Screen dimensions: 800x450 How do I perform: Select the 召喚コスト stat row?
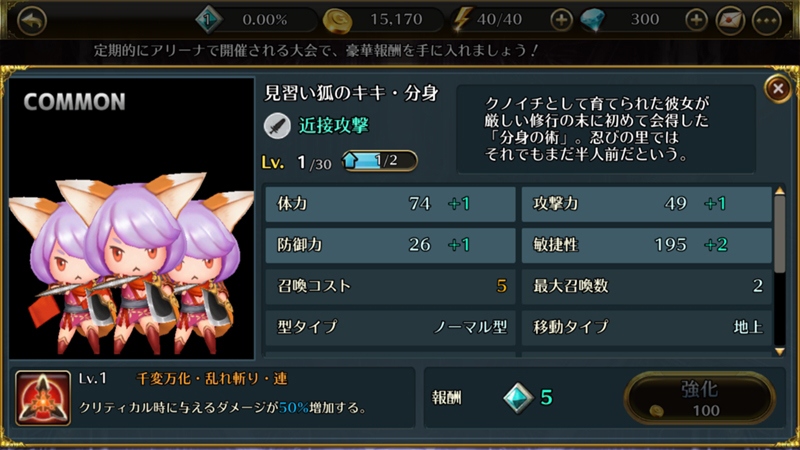pos(390,286)
